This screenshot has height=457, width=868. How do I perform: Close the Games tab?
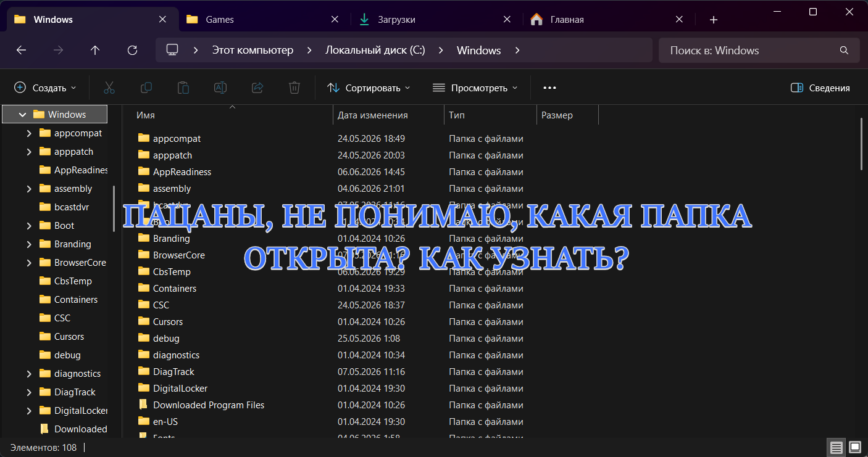pyautogui.click(x=335, y=19)
